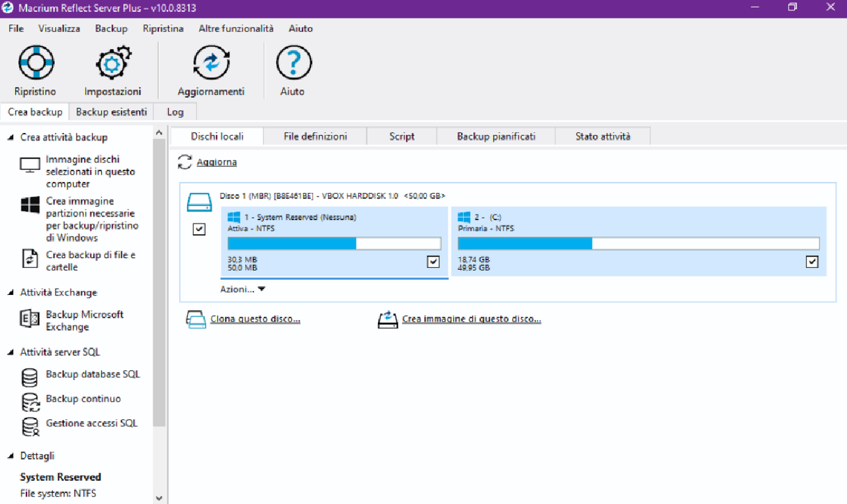Image resolution: width=847 pixels, height=504 pixels.
Task: Click the file backup icon next to Crea backup di file
Action: (30, 259)
